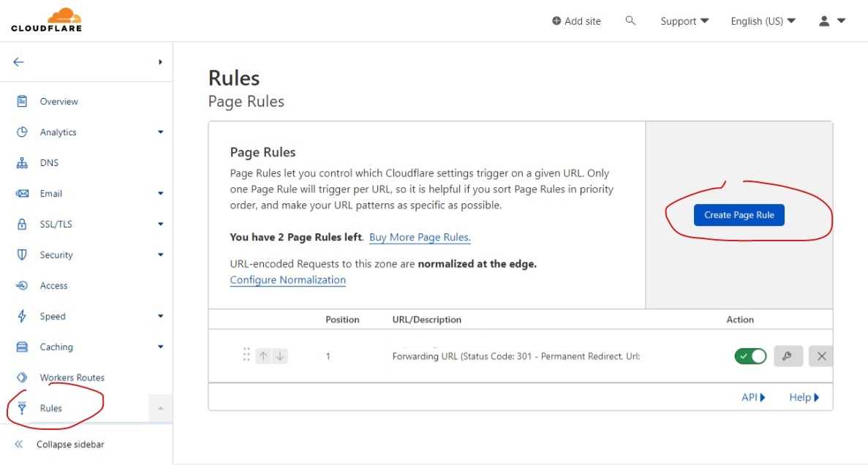Click the drag handle of rule 1
The width and height of the screenshot is (868, 465).
(246, 355)
